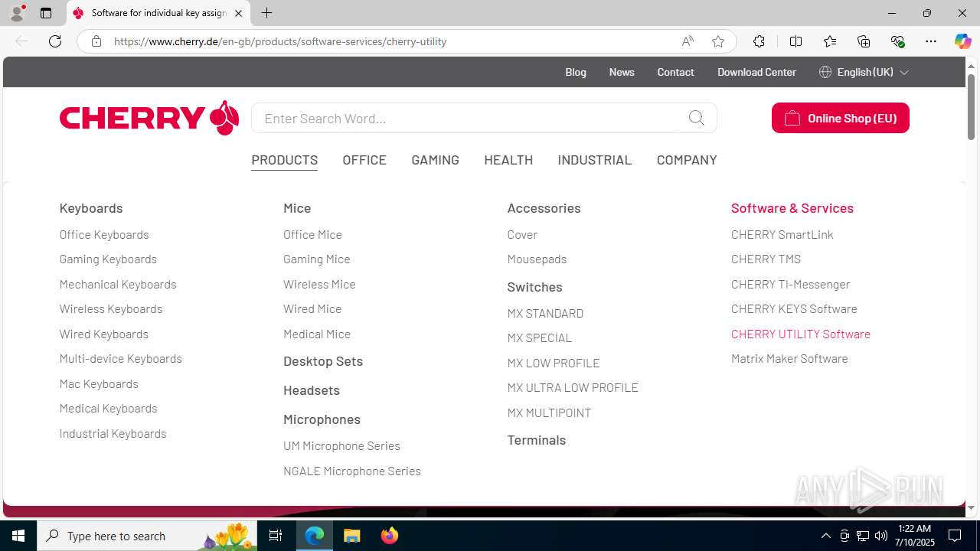
Task: Click the globe language icon
Action: click(825, 72)
